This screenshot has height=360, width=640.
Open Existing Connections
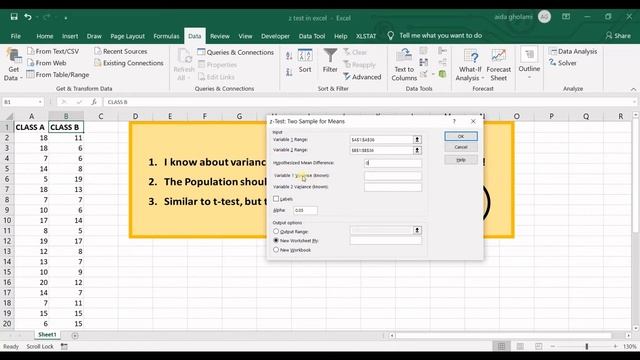pyautogui.click(x=129, y=63)
